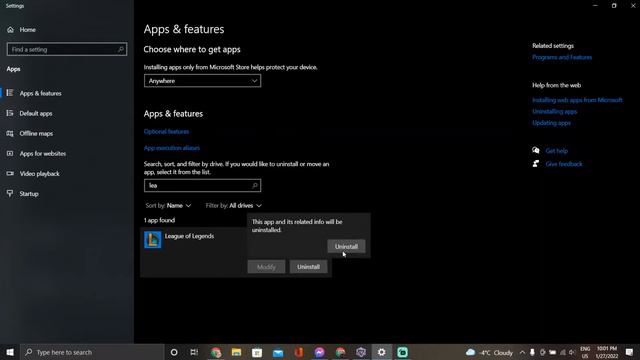Click the search icon in Find a setting

pyautogui.click(x=120, y=49)
